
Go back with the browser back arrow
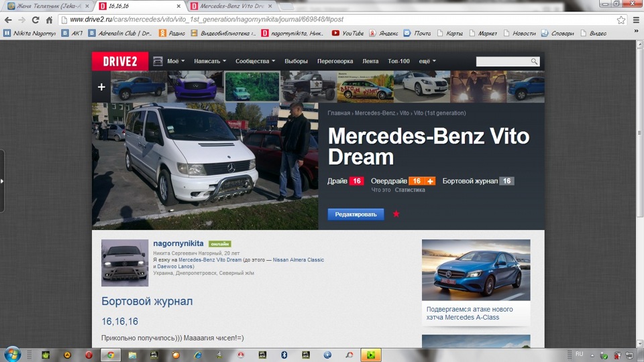pyautogui.click(x=8, y=19)
